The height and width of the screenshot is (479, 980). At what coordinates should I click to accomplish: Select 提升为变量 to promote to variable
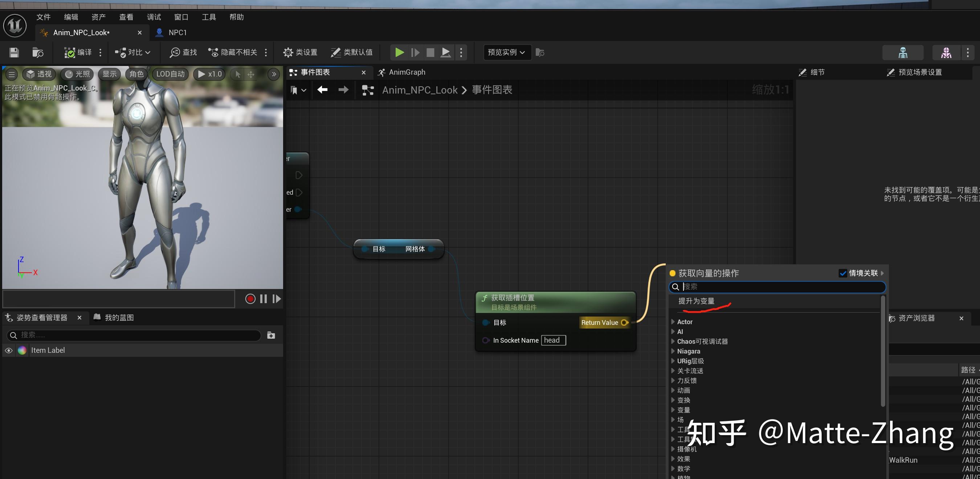pyautogui.click(x=696, y=301)
